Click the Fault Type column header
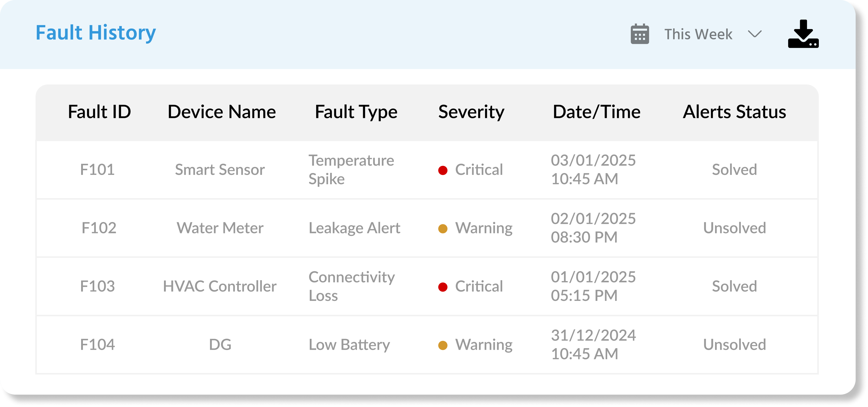 (x=356, y=112)
